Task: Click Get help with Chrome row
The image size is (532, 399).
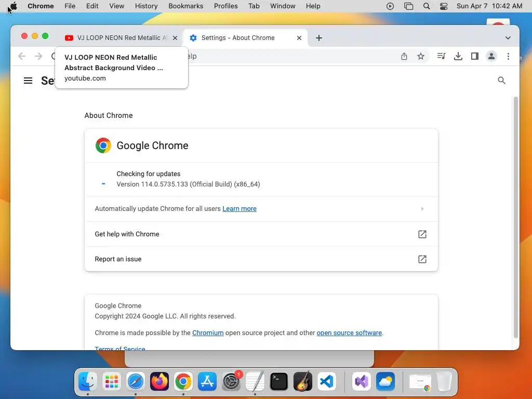Action: click(x=261, y=234)
